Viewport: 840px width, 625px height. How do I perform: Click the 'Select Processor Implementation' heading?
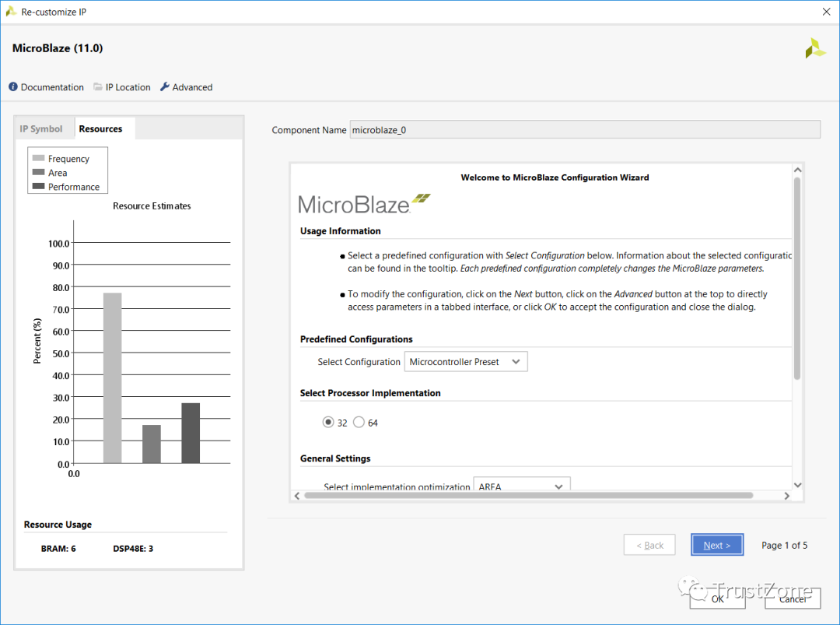[x=370, y=393]
